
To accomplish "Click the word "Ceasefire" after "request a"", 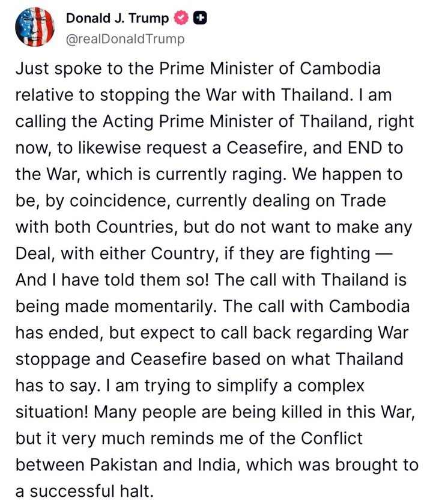I will [x=267, y=148].
